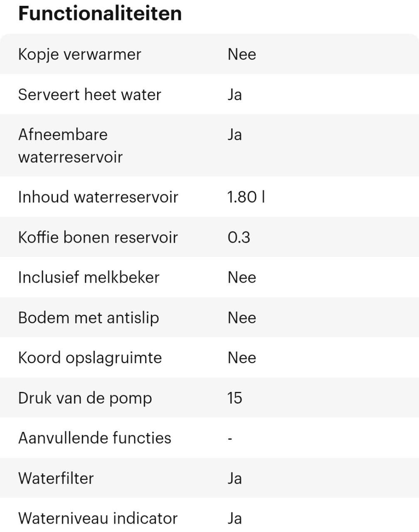Select the Ja value for Serveert heet water

[x=234, y=95]
